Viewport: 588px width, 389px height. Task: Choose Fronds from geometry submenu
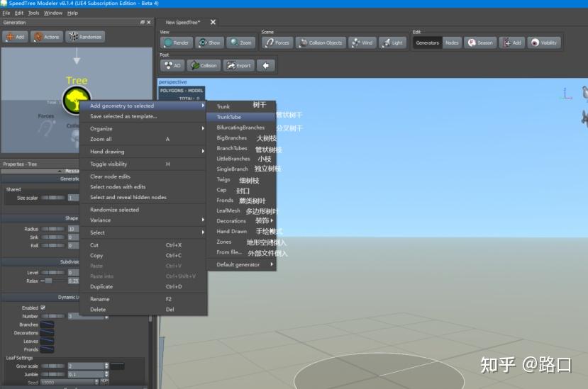pos(241,200)
